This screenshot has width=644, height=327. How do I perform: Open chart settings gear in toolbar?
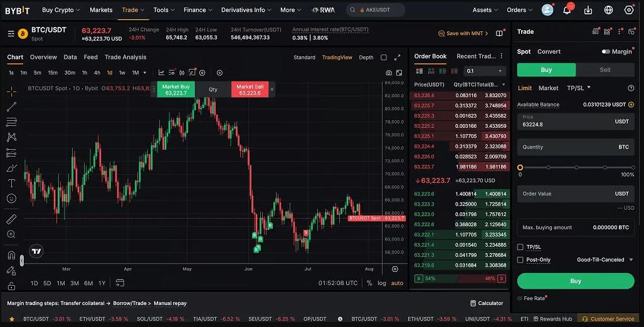click(x=202, y=73)
